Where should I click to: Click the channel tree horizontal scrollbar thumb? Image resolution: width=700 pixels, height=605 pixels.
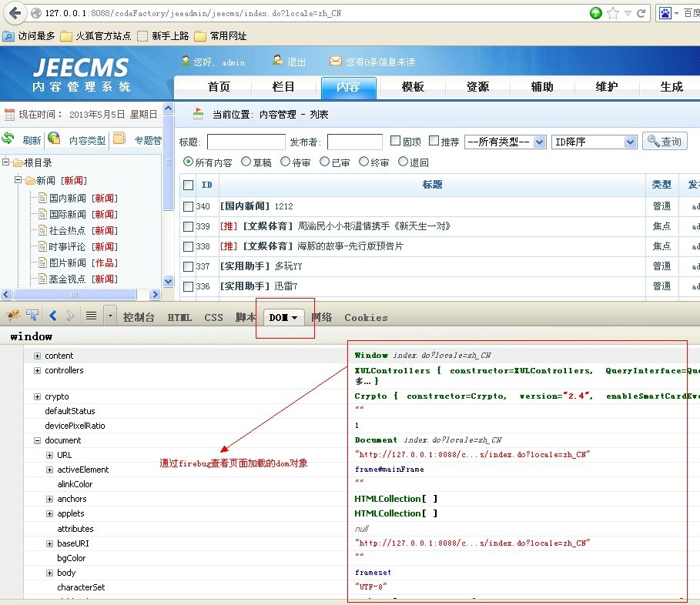75,295
